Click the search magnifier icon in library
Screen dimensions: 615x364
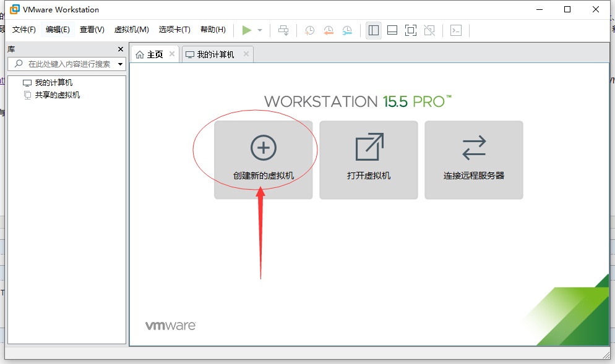[x=19, y=64]
